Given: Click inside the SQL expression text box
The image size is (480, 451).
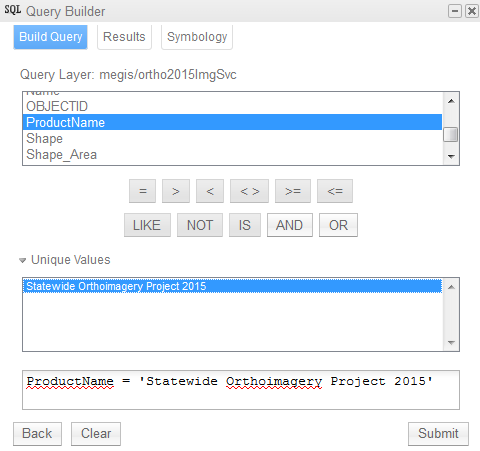Looking at the screenshot, I should pyautogui.click(x=241, y=390).
